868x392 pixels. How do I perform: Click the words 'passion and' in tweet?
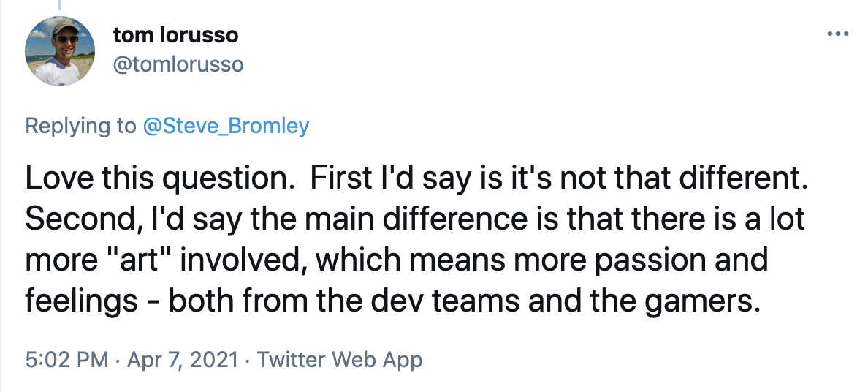pos(692,260)
